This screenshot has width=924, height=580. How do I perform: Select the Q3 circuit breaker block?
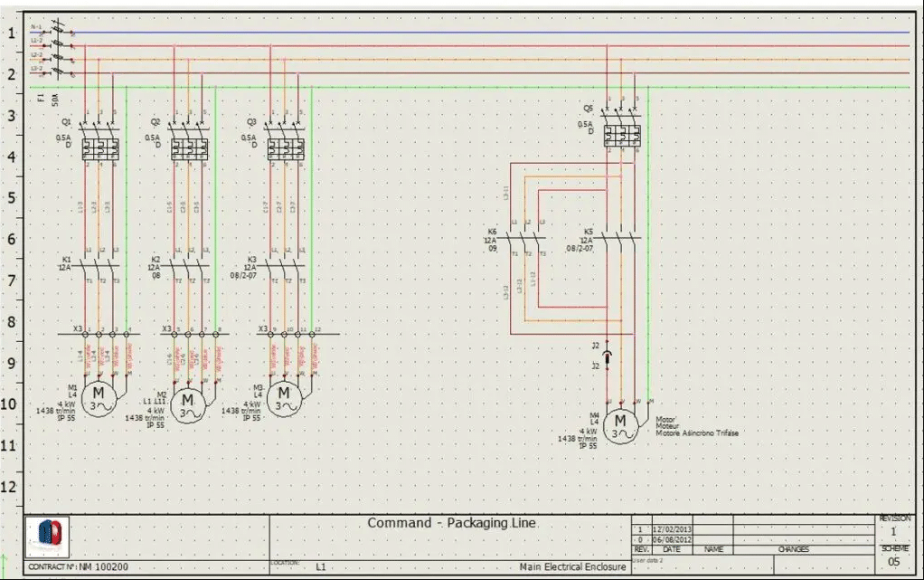click(285, 147)
